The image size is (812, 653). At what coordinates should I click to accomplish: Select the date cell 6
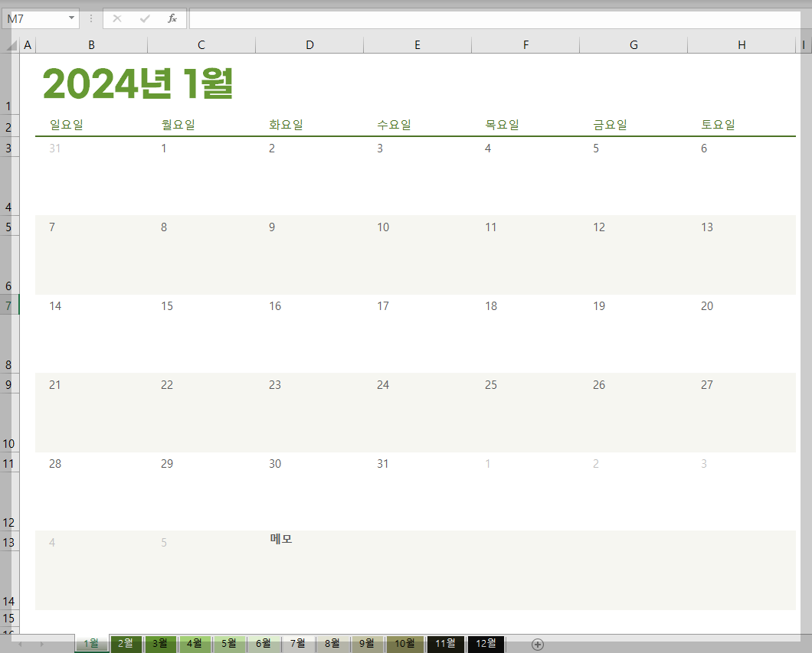point(704,149)
